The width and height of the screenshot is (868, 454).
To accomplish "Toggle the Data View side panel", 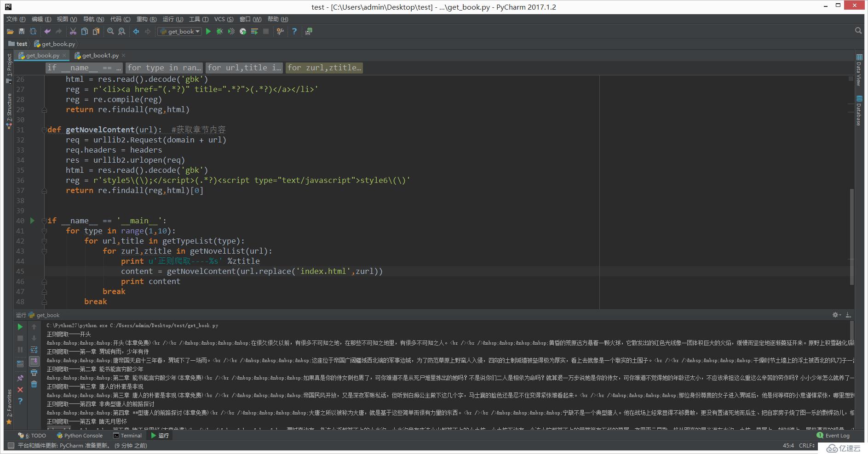I will point(859,69).
